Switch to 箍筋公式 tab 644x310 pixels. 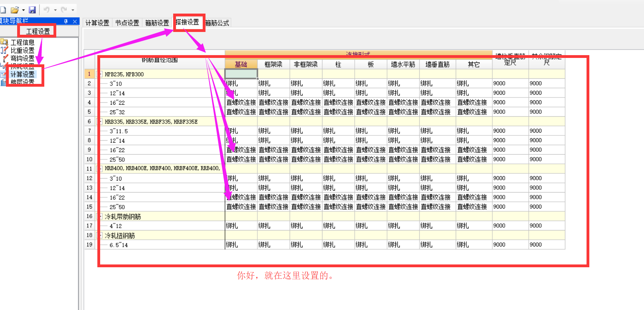pos(217,23)
